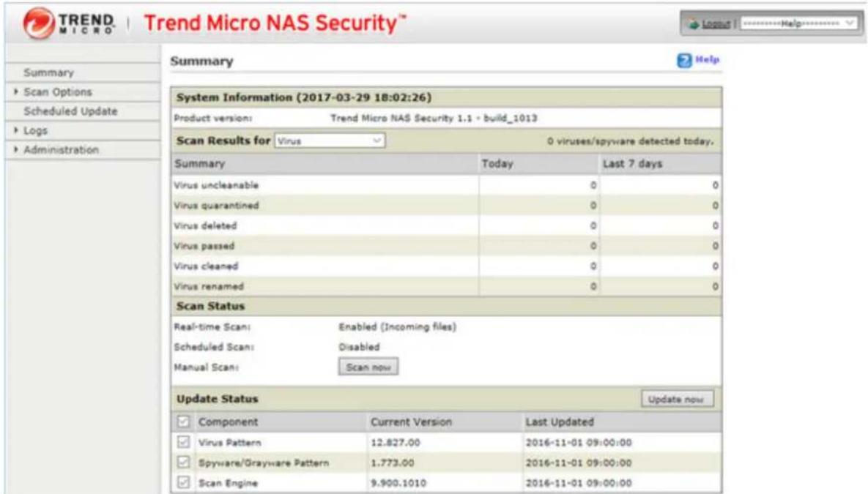Click the Component column header

click(x=228, y=422)
